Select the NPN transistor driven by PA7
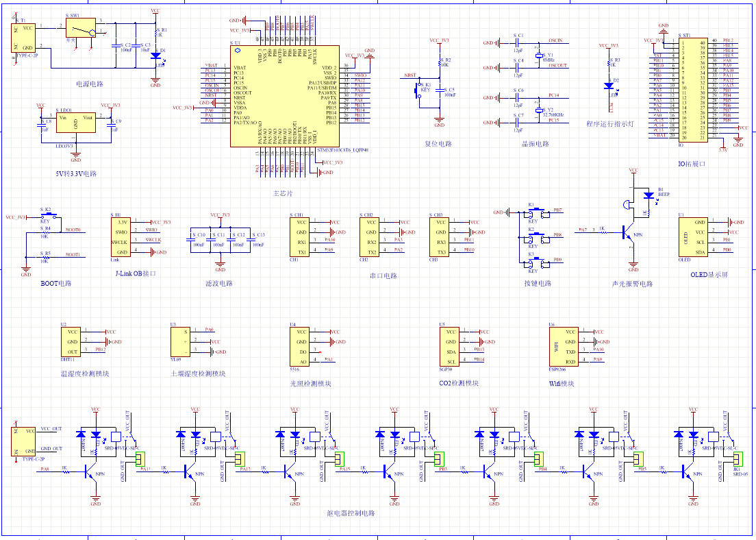756x540 pixels. tap(627, 232)
